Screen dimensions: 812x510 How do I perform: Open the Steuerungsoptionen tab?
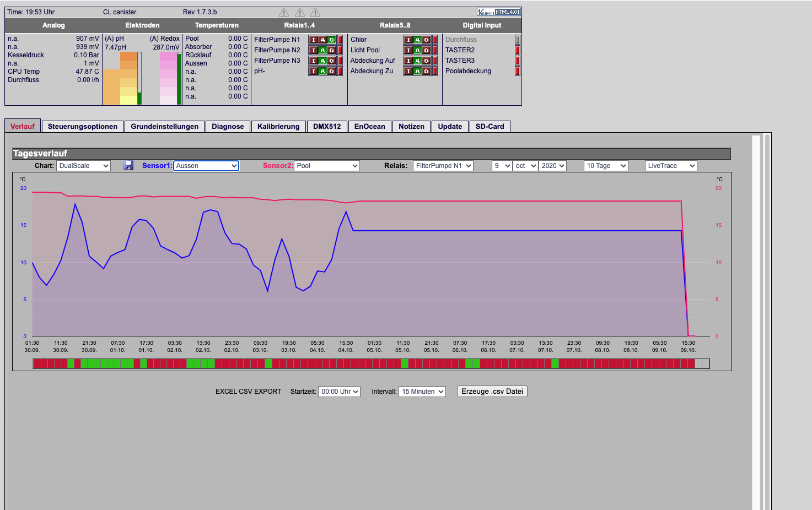pyautogui.click(x=83, y=127)
